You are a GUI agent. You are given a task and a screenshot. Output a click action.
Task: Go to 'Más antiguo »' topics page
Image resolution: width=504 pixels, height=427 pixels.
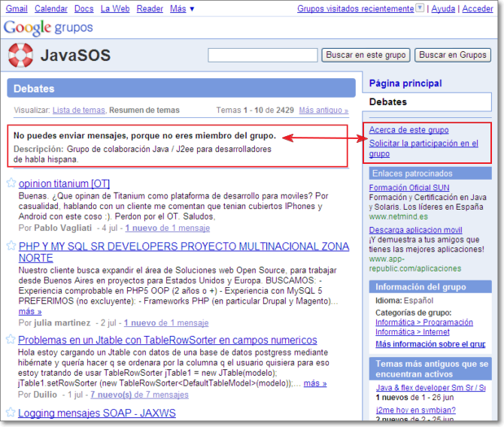coord(323,111)
